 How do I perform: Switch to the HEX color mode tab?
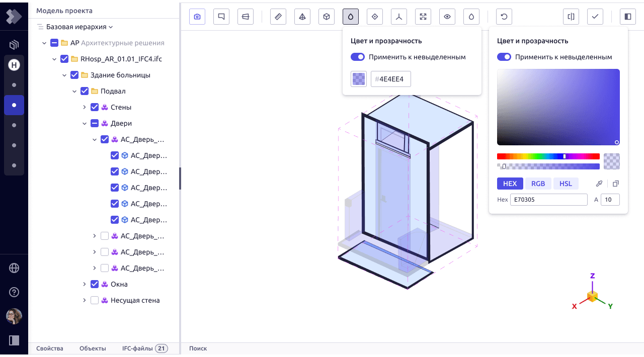pos(510,184)
